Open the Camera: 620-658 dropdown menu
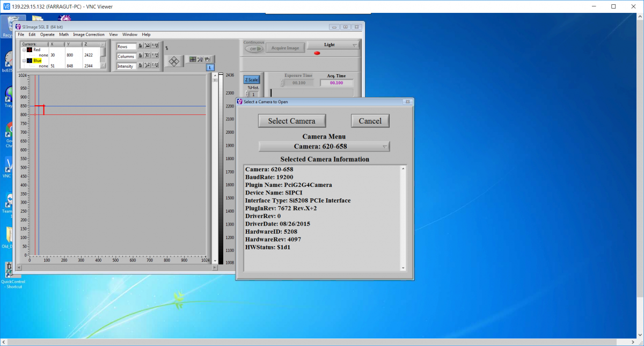 [324, 146]
